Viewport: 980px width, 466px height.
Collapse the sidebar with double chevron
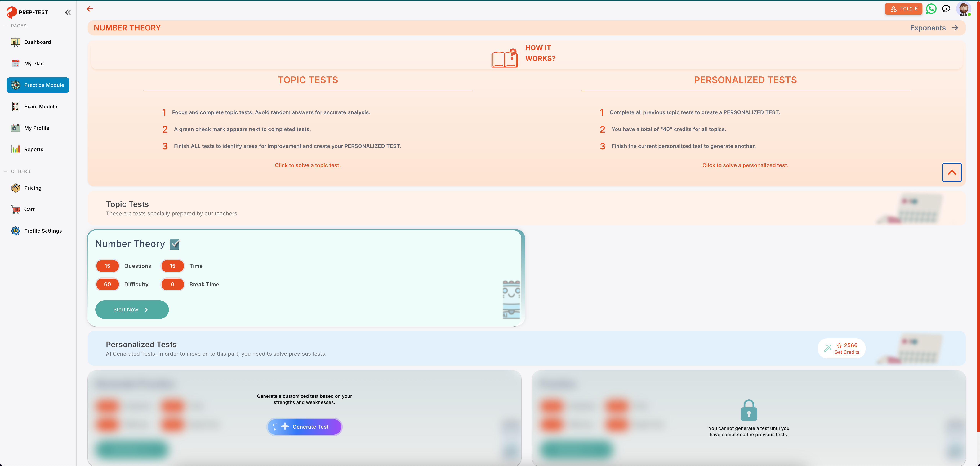(x=68, y=13)
